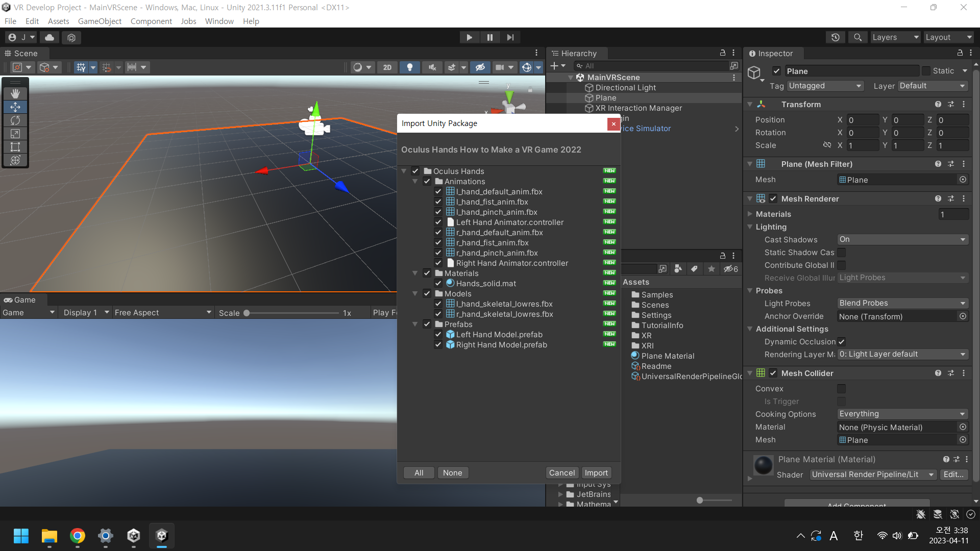
Task: Toggle scene audio speaker icon
Action: pyautogui.click(x=432, y=67)
